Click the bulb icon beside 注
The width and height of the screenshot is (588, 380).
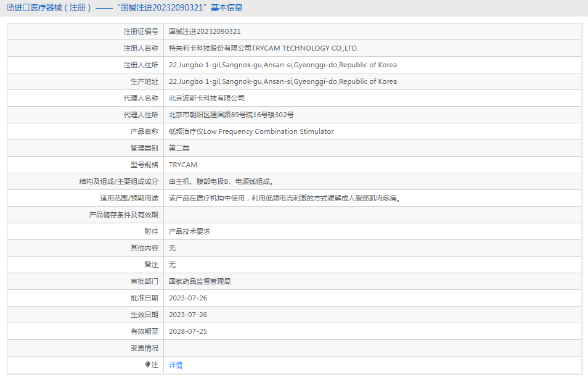click(147, 365)
